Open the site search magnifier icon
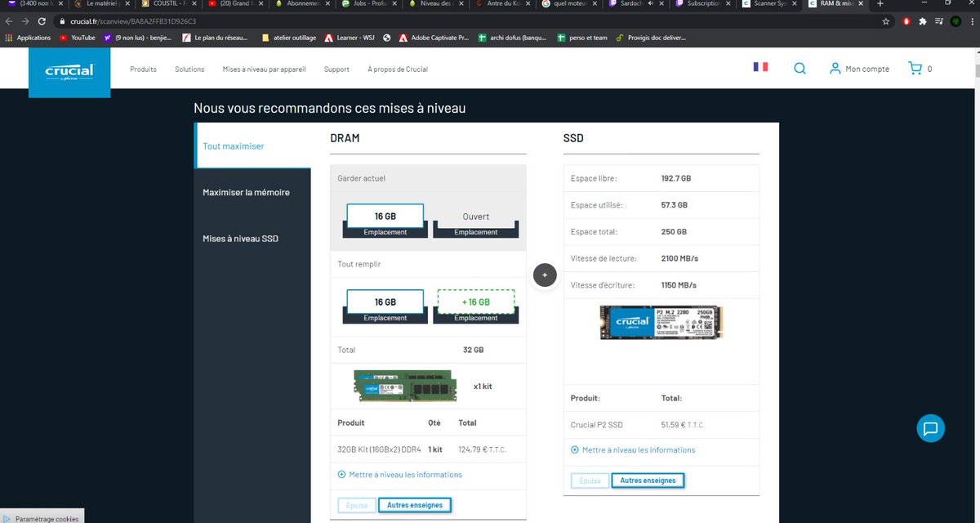The height and width of the screenshot is (523, 980). point(800,69)
